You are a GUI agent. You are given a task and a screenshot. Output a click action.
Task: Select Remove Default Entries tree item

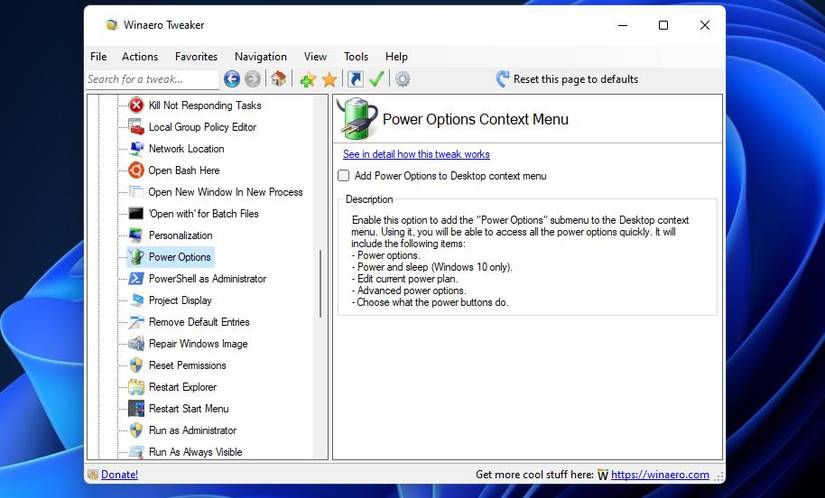(199, 322)
